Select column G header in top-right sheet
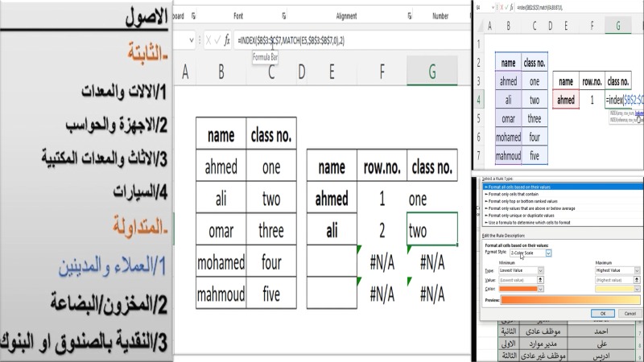The image size is (644, 362). [x=617, y=26]
